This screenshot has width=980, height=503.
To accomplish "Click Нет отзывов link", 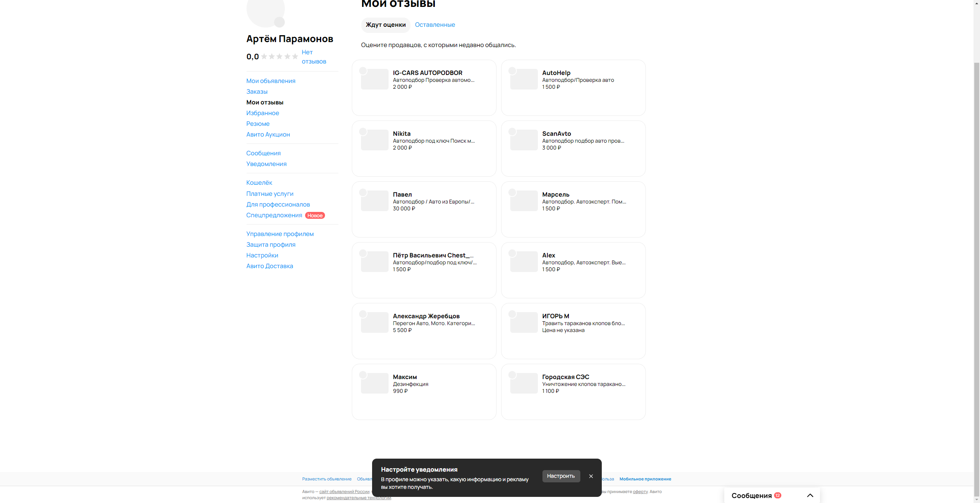I will coord(314,57).
